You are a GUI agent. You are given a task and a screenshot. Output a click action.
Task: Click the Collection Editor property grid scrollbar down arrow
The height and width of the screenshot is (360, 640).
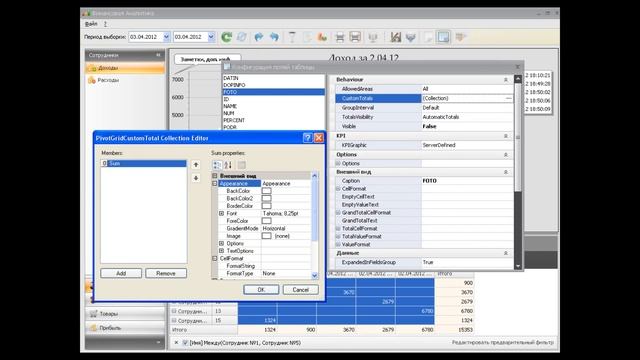pyautogui.click(x=314, y=276)
